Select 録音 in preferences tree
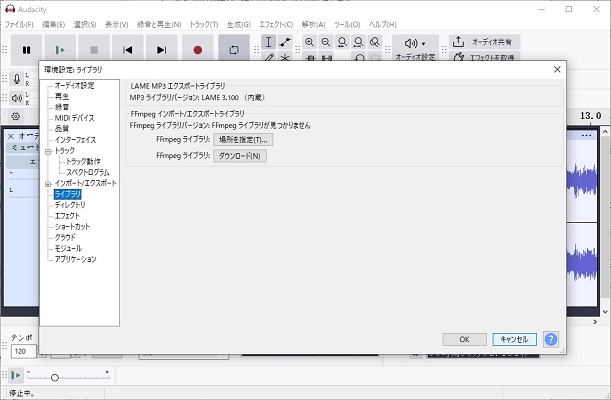Image resolution: width=611 pixels, height=400 pixels. pyautogui.click(x=62, y=107)
